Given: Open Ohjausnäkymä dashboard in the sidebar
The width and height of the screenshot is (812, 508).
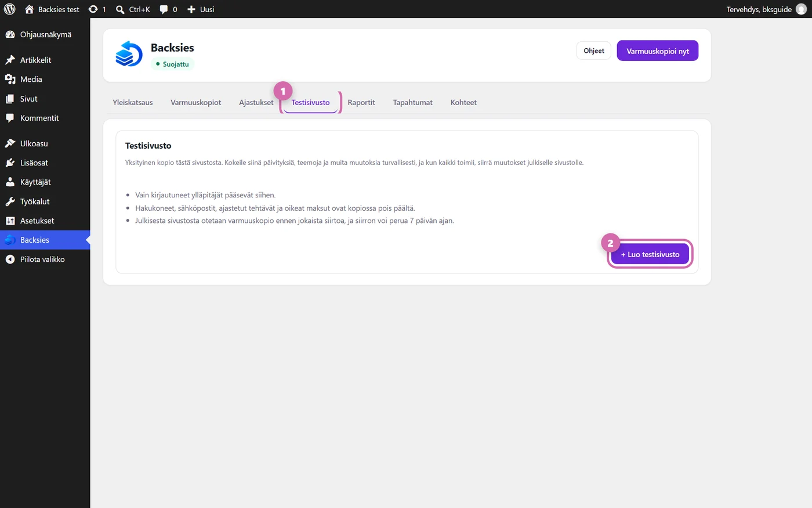Looking at the screenshot, I should tap(45, 34).
